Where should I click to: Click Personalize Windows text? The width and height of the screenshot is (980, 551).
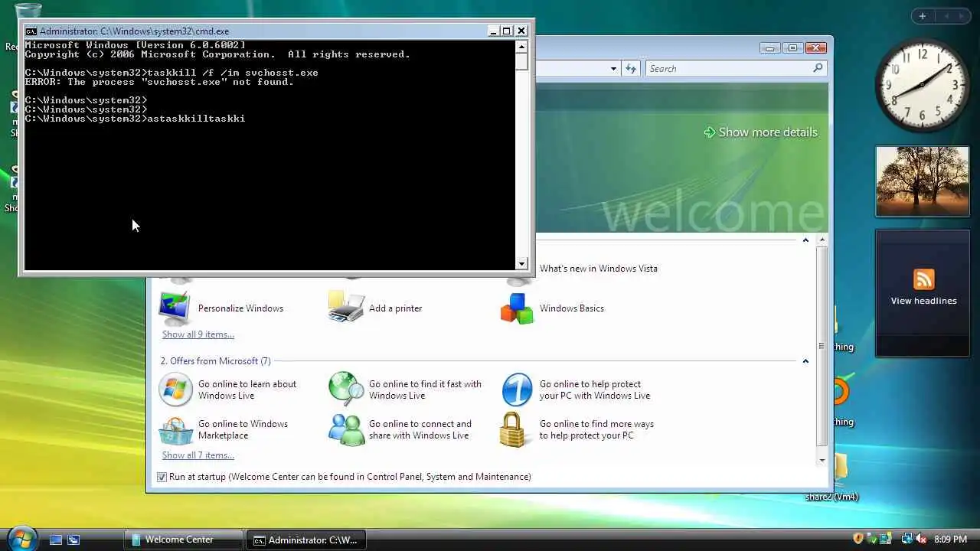coord(240,308)
